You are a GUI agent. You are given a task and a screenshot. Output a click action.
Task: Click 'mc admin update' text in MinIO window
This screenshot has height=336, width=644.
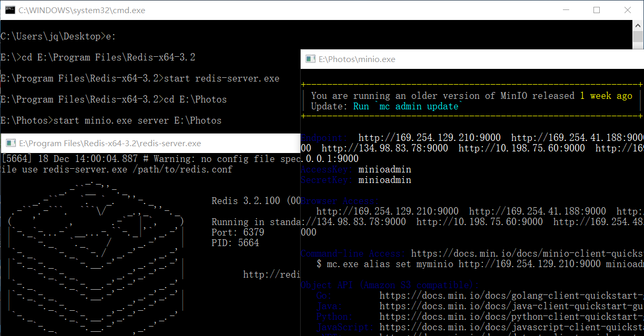coord(419,106)
